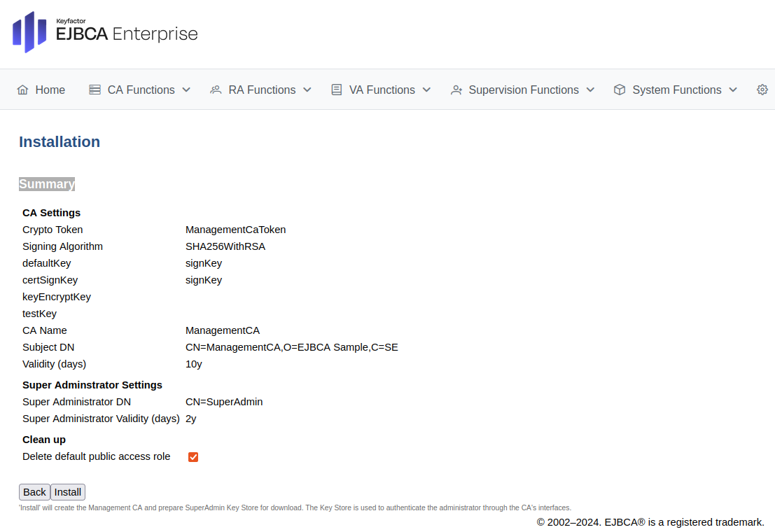Click the System Functions cube icon
This screenshot has height=532, width=775.
620,90
